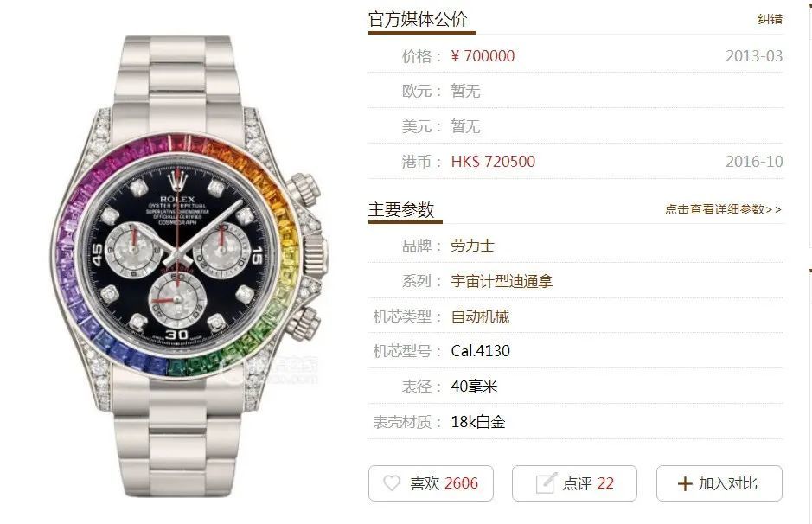Open 点击查看详细参数 detailed specs link
812x524 pixels.
(723, 209)
